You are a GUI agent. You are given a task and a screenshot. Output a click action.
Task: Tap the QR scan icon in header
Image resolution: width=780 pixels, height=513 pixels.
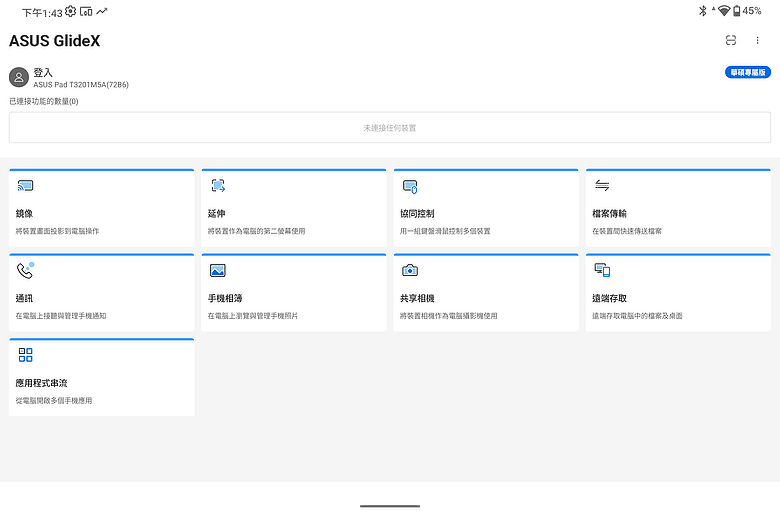731,40
